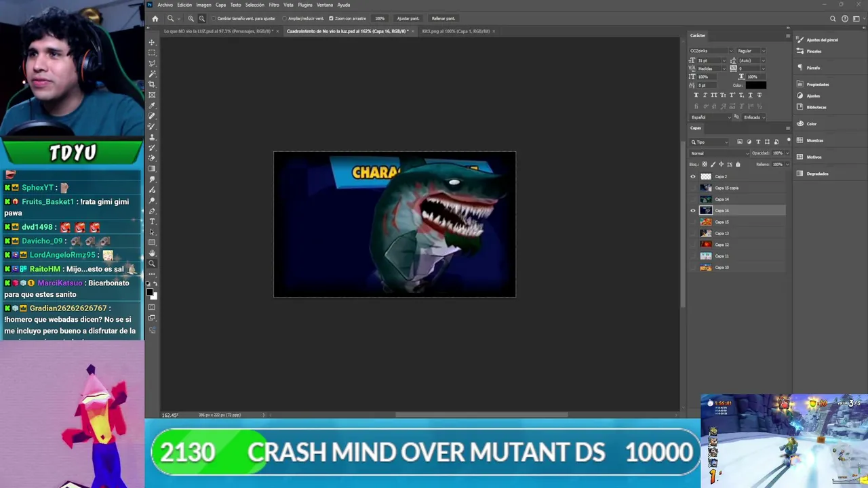Select the Clone Stamp tool
Image resolution: width=868 pixels, height=488 pixels.
click(x=152, y=137)
